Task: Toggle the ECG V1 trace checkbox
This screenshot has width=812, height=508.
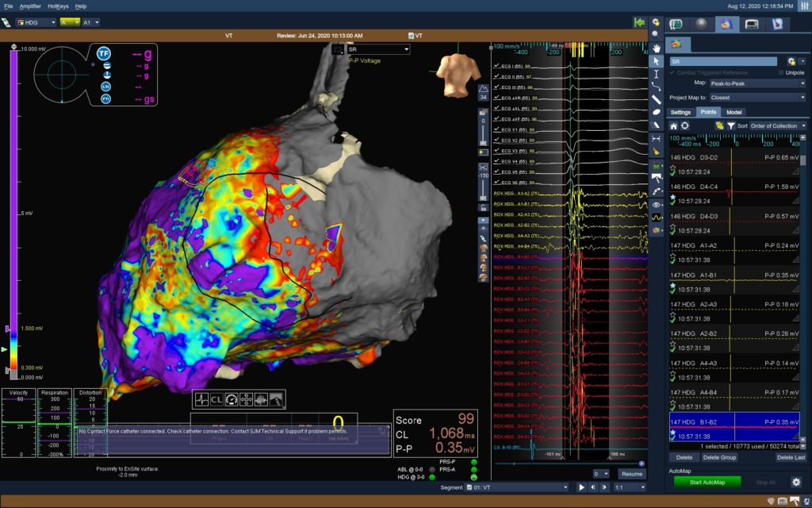Action: click(496, 130)
